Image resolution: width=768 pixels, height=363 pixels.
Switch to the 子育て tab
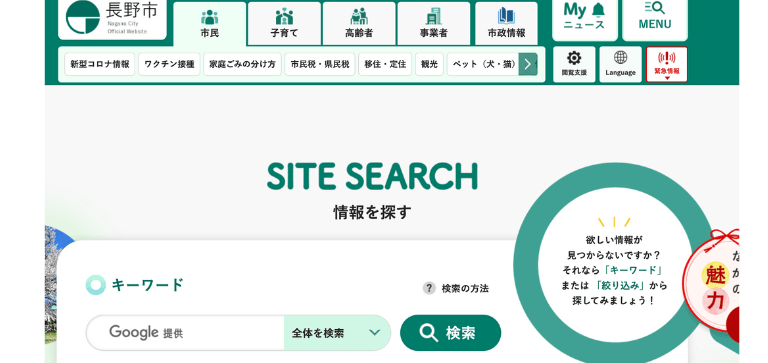pos(284,24)
